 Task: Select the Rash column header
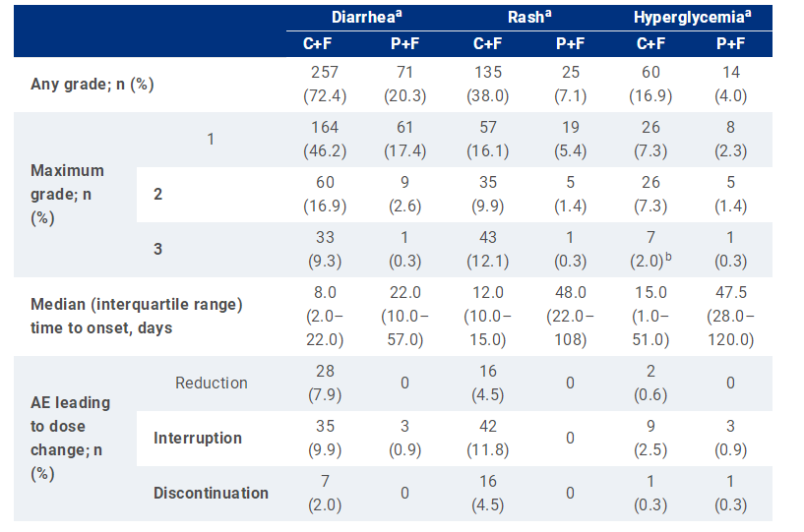(529, 18)
